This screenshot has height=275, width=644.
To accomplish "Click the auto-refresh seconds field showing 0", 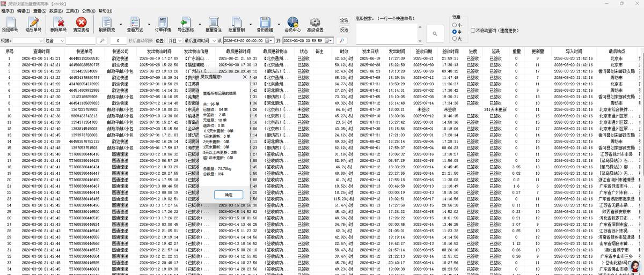I will [118, 40].
